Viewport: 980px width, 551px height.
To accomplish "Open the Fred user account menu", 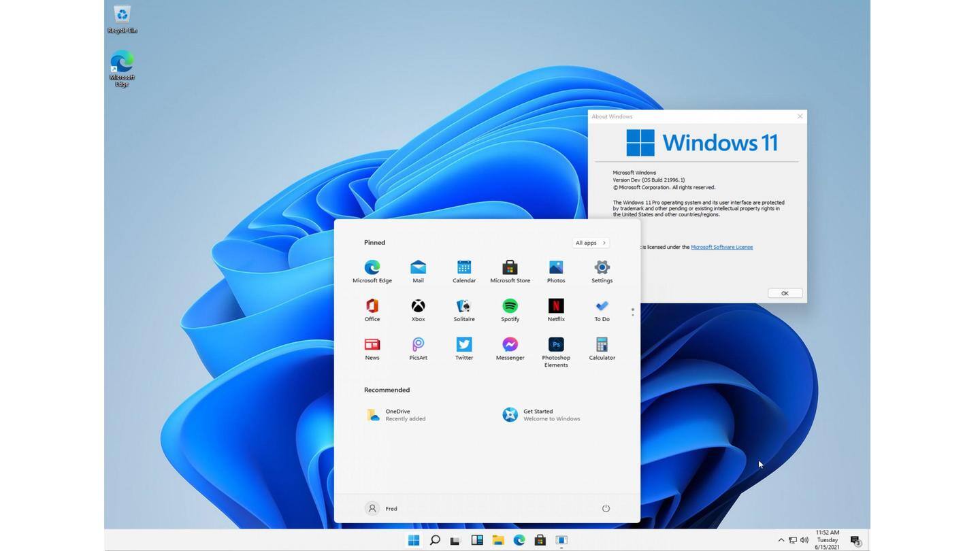I will (382, 508).
